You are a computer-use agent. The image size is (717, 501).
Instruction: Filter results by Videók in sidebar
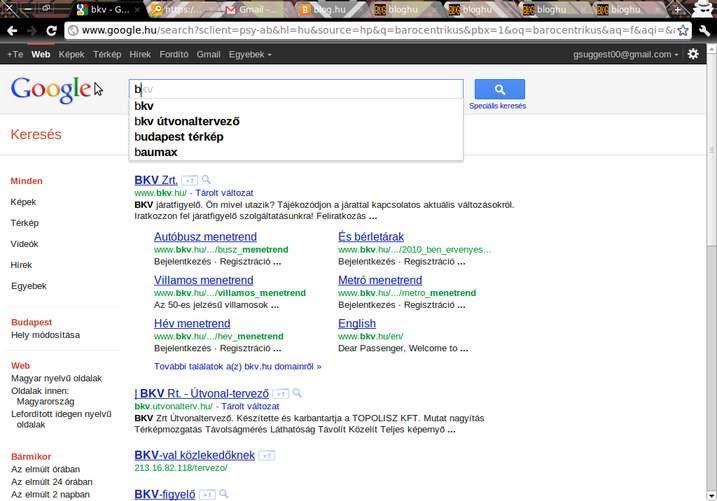point(24,244)
